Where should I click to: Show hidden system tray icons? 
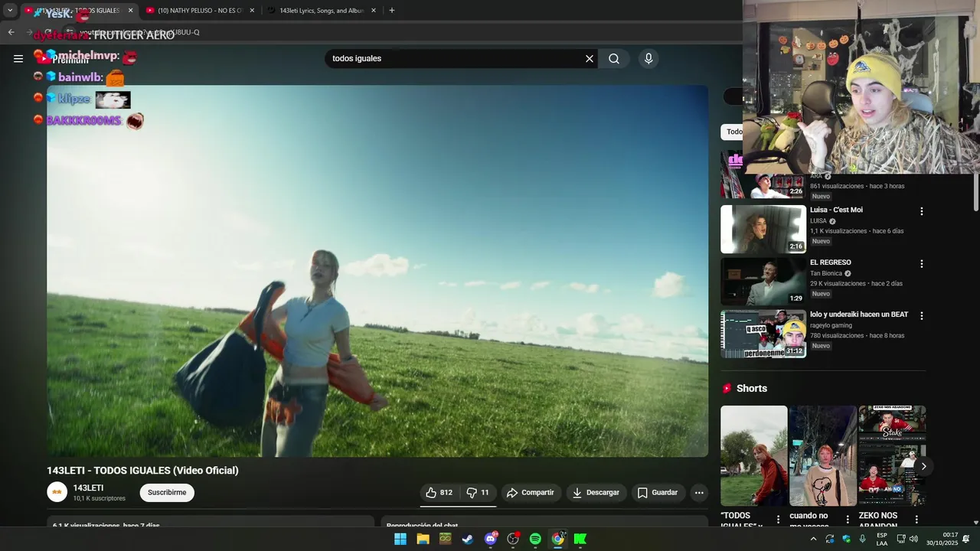point(814,539)
